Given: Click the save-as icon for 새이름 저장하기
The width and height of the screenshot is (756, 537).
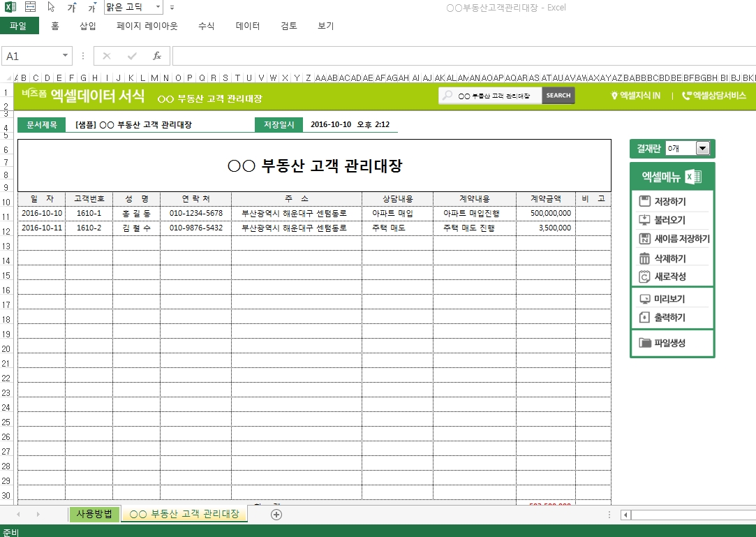Looking at the screenshot, I should coord(644,239).
